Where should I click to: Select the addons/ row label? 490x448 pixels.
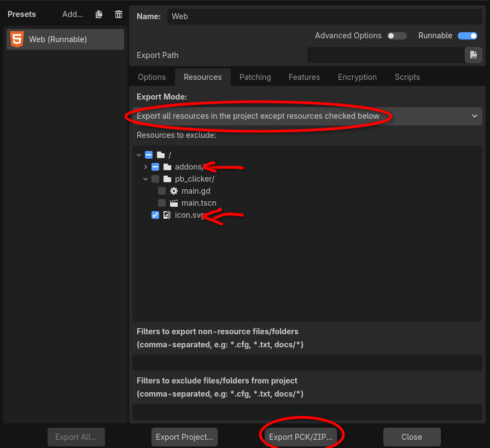click(189, 167)
